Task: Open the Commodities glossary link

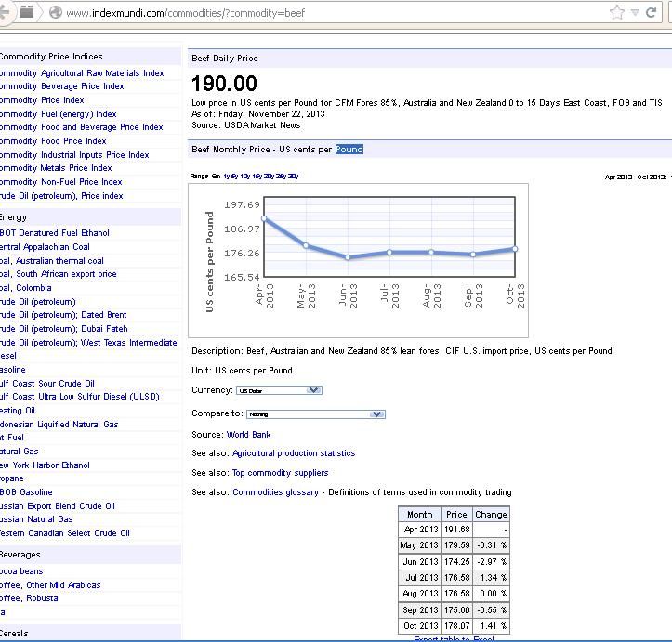Action: click(x=275, y=492)
